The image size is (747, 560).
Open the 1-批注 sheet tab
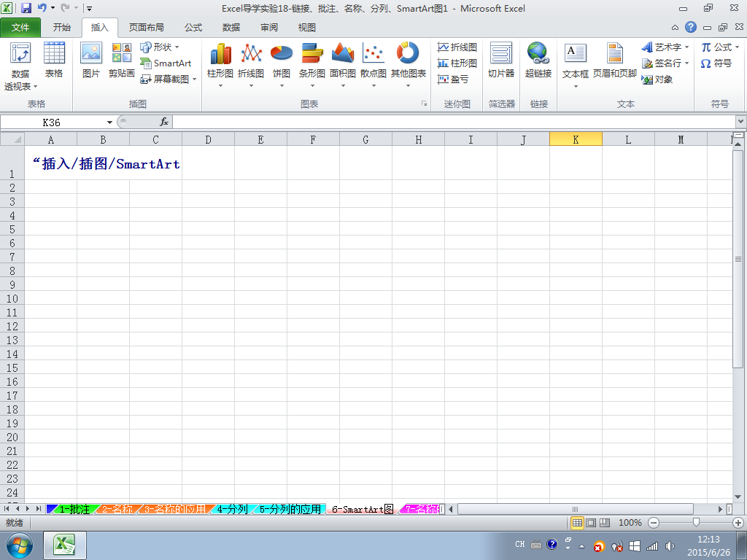[75, 509]
